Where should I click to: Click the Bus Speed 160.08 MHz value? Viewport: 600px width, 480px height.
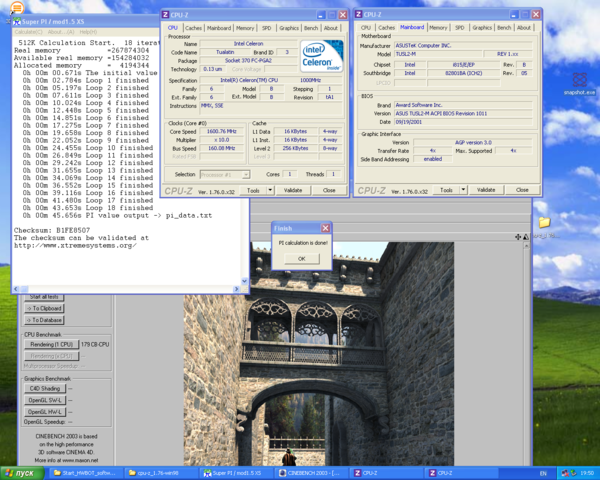(222, 148)
